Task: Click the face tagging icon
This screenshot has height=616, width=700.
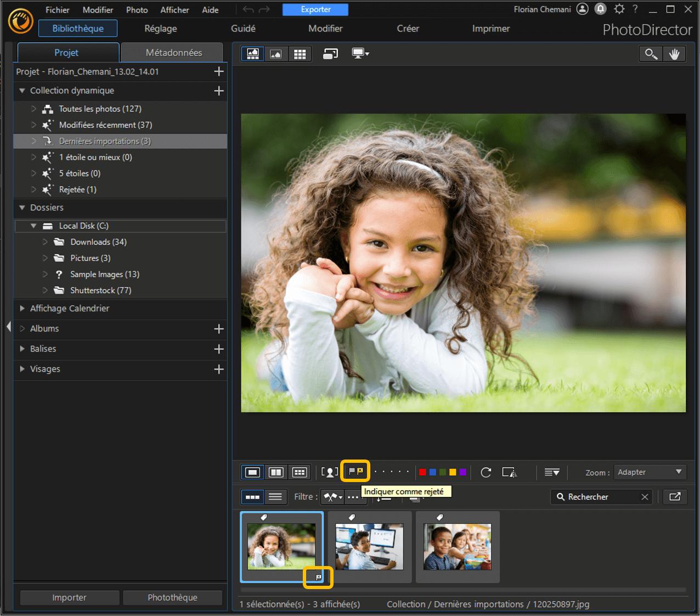Action: point(330,472)
